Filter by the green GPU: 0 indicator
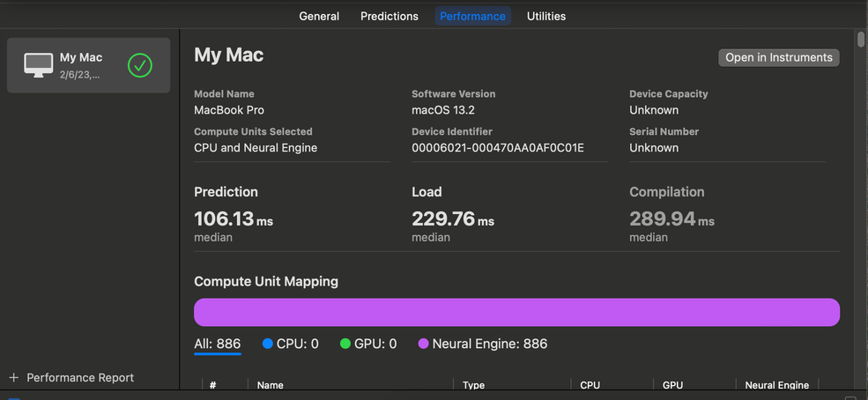 click(368, 344)
